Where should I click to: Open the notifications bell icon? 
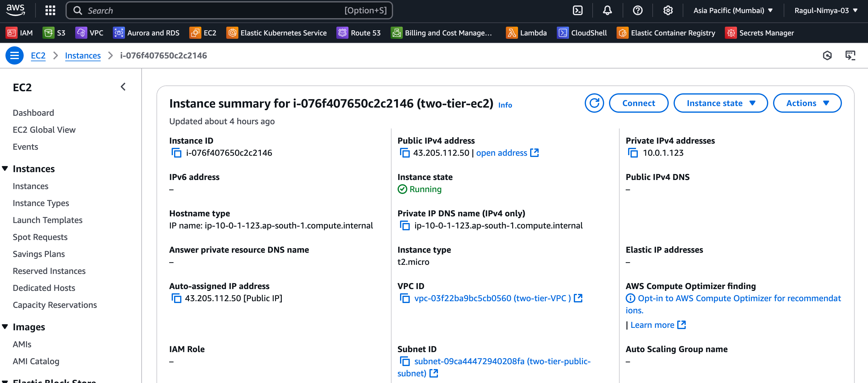(607, 10)
